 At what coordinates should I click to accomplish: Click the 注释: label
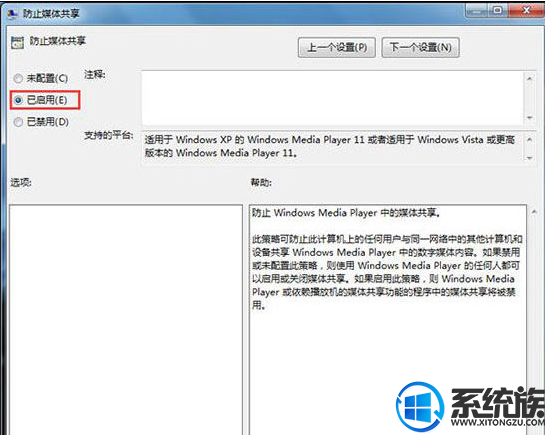[95, 74]
